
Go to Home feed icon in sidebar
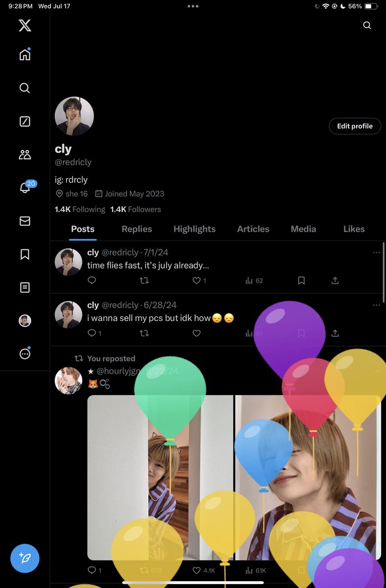click(25, 54)
